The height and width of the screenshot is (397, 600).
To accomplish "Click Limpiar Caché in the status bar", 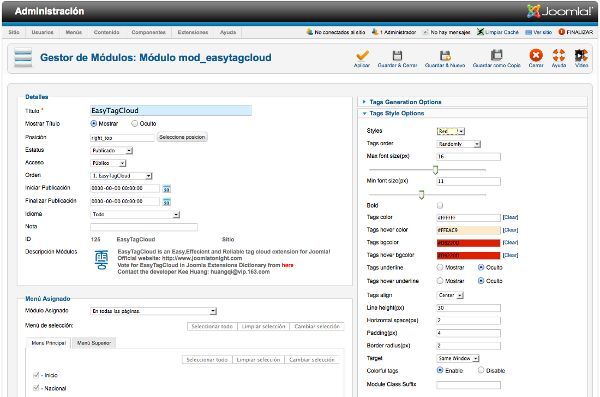I will tap(498, 32).
